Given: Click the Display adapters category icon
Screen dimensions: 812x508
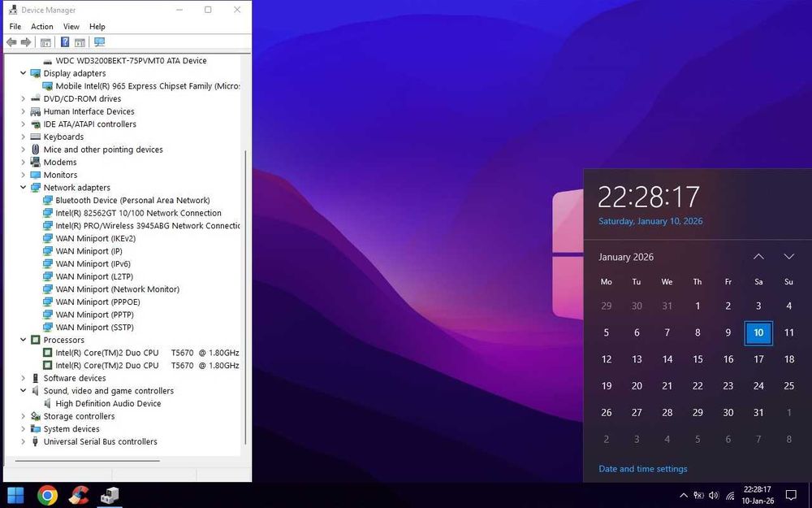Looking at the screenshot, I should pyautogui.click(x=35, y=74).
